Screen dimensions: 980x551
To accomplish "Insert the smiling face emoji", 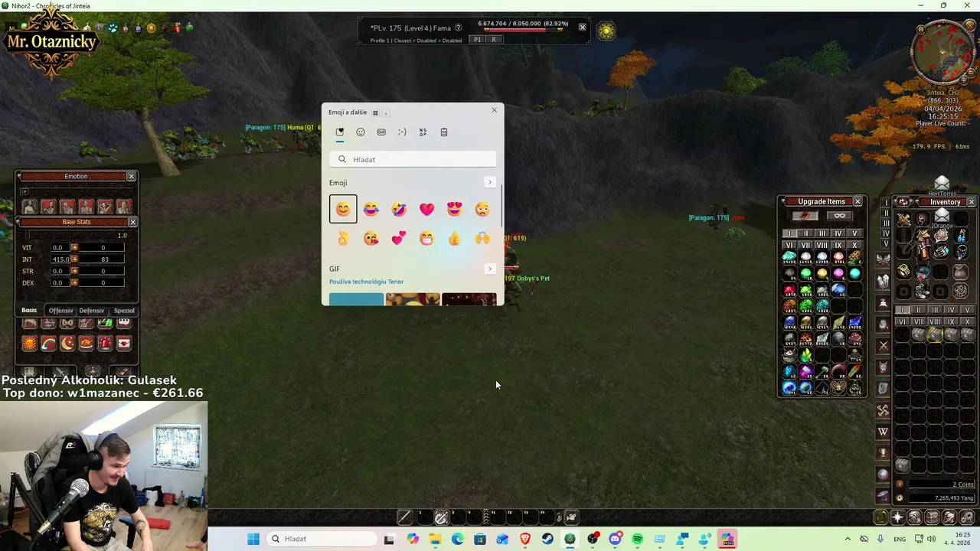I will (x=343, y=209).
